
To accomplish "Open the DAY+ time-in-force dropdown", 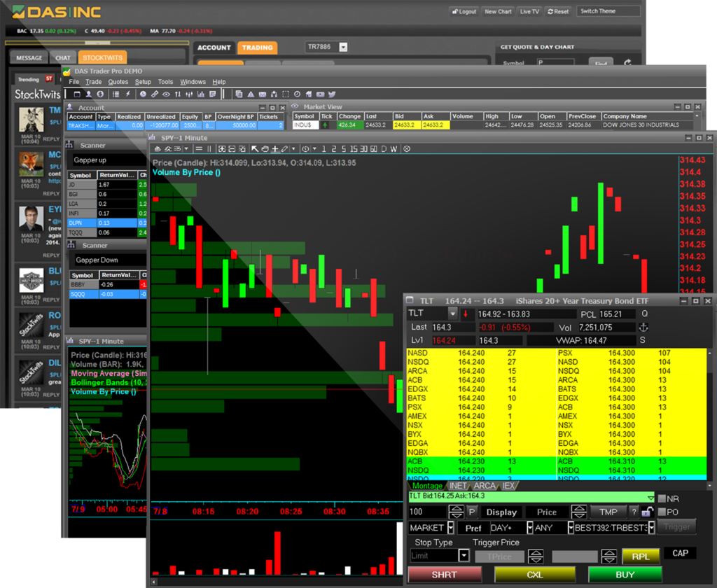I will (529, 527).
